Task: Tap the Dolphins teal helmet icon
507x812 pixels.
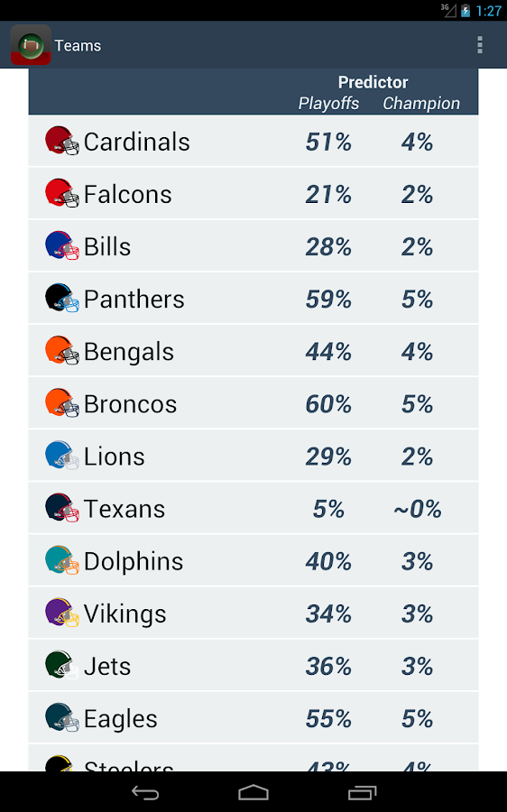Action: [61, 560]
